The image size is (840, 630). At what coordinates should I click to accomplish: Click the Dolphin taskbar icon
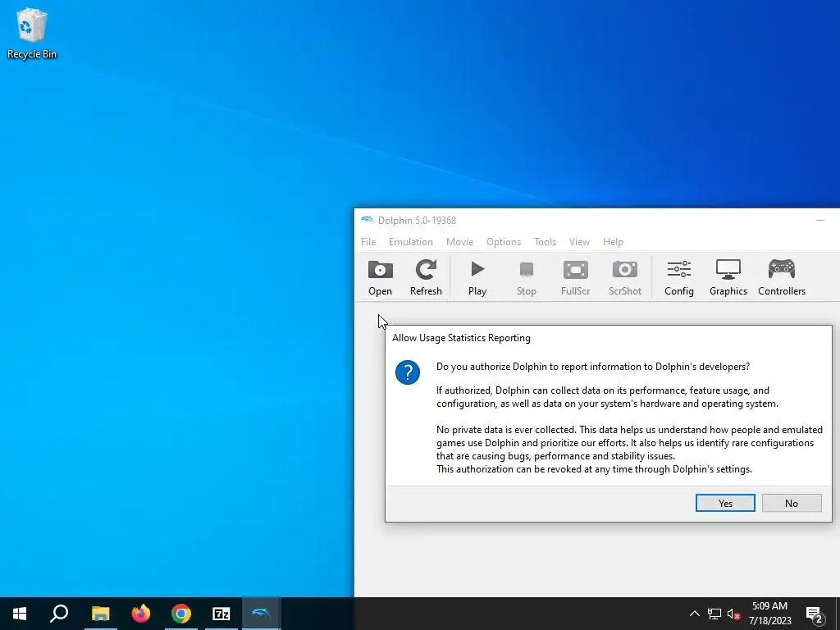[x=262, y=614]
